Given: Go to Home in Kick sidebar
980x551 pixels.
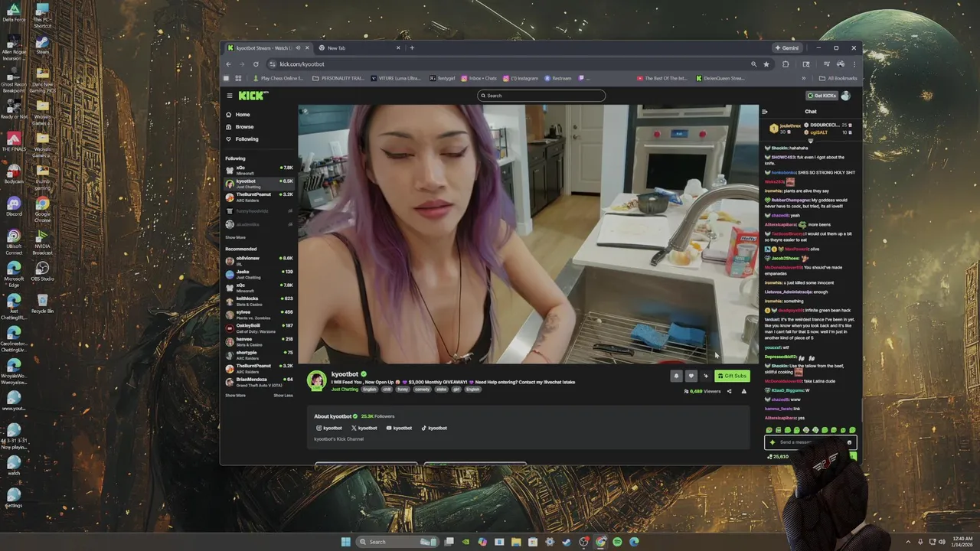Looking at the screenshot, I should [237, 115].
